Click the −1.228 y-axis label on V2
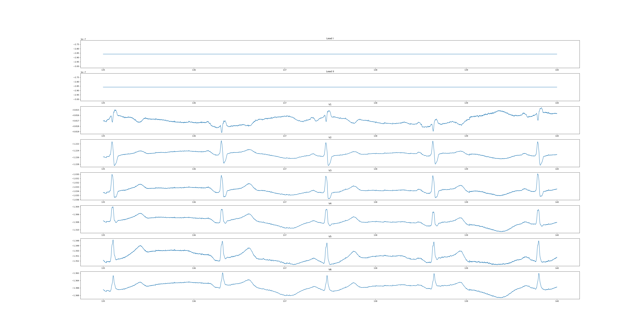644x336 pixels. click(x=76, y=164)
